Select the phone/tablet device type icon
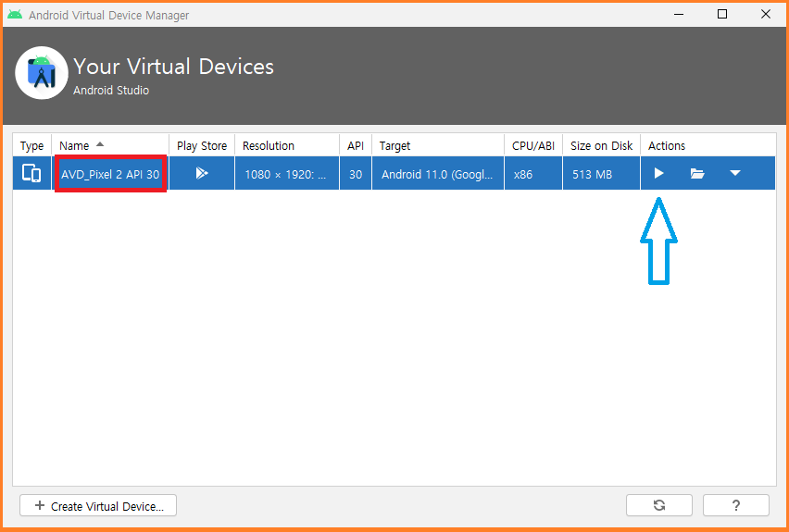Image resolution: width=789 pixels, height=532 pixels. point(31,174)
